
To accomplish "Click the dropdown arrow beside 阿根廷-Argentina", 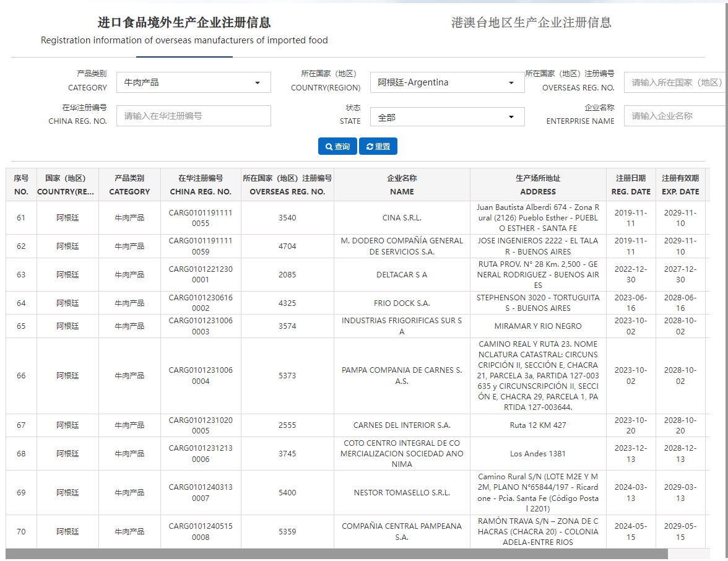I will click(511, 82).
